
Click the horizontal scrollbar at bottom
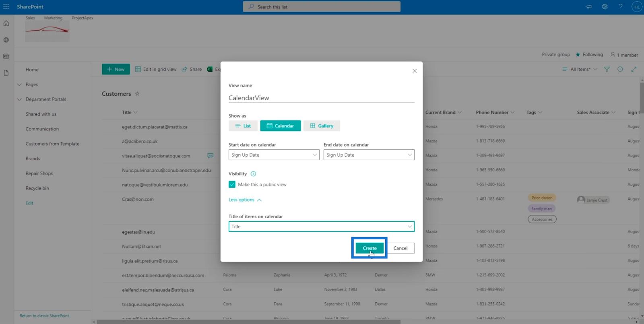click(x=248, y=322)
